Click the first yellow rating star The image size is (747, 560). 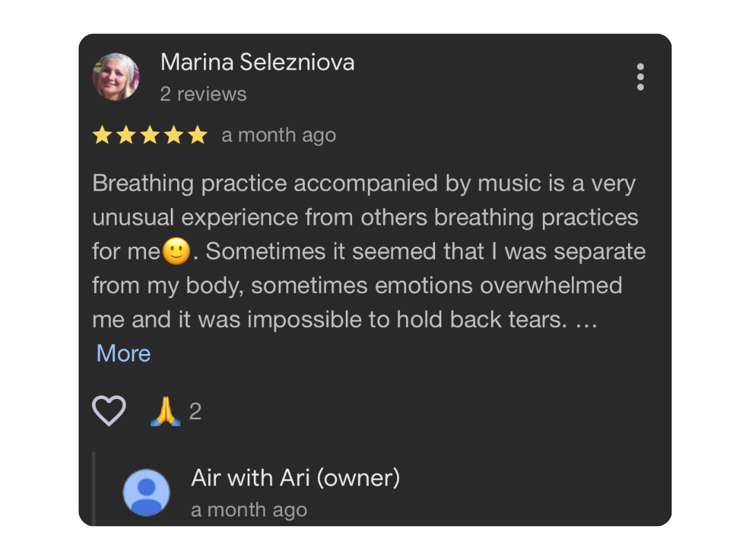(102, 135)
